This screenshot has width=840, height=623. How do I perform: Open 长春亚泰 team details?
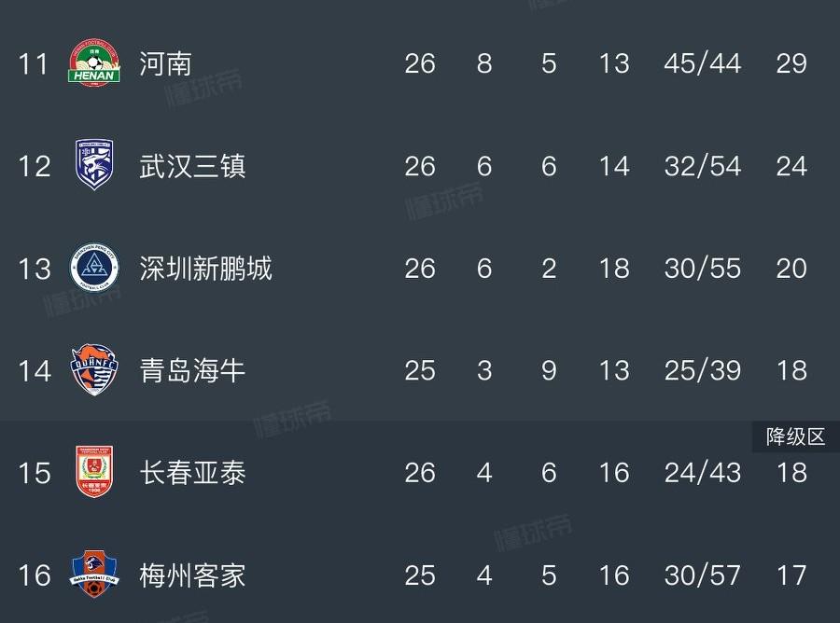(192, 473)
